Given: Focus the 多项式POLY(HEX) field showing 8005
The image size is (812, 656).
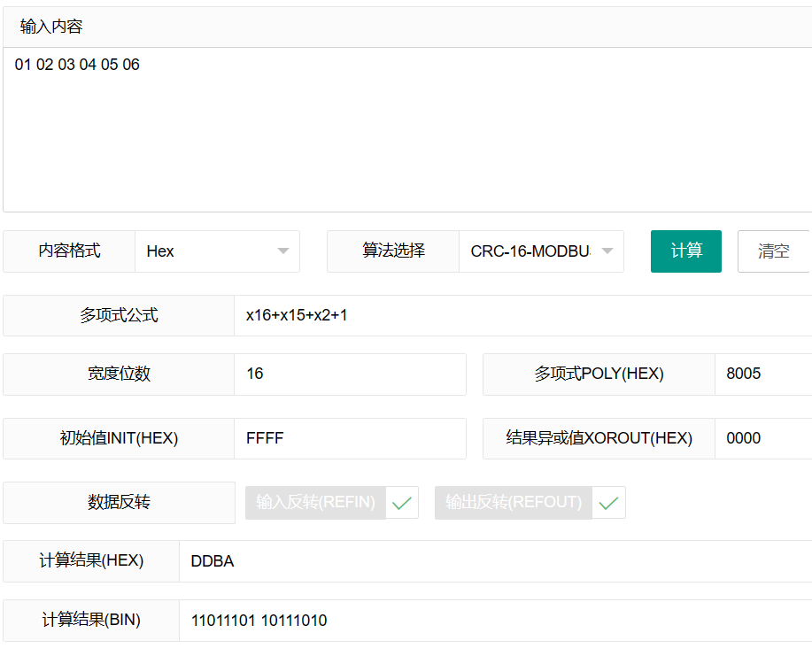Looking at the screenshot, I should (x=763, y=374).
